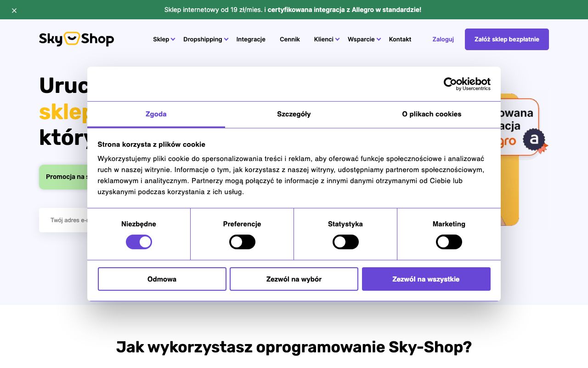Open the Integracje menu item

pyautogui.click(x=251, y=39)
